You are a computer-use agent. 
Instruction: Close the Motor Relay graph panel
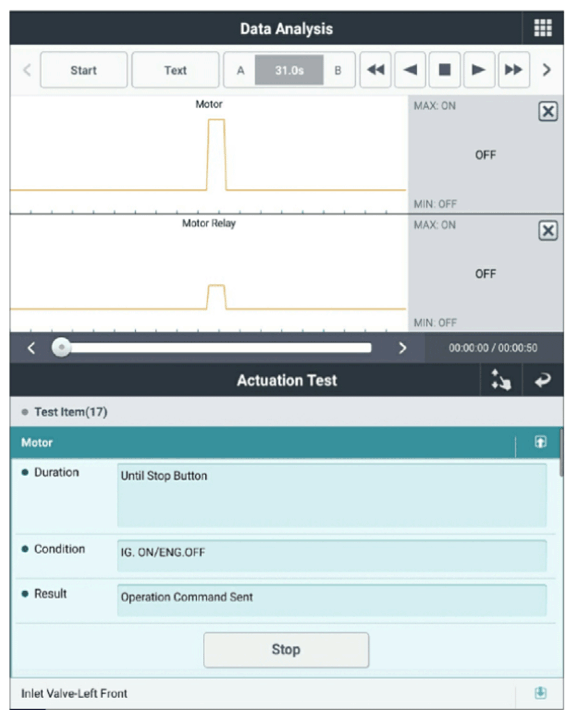click(548, 231)
